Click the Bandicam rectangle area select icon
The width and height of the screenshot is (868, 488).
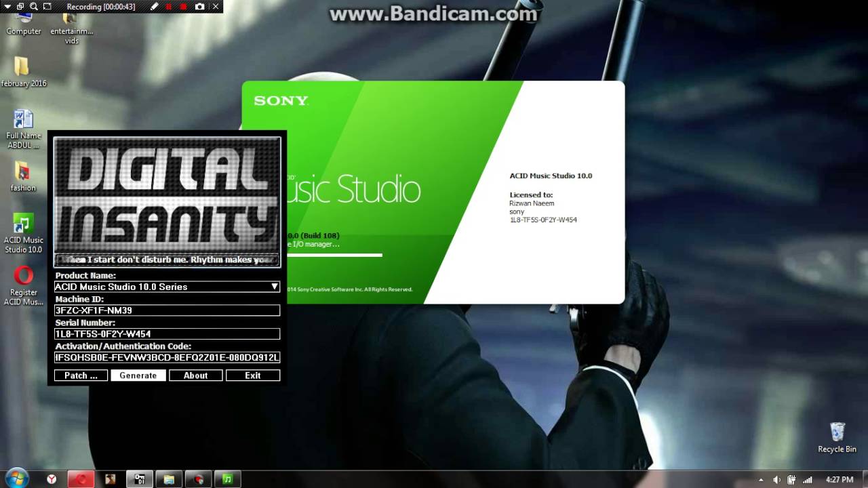click(x=47, y=6)
